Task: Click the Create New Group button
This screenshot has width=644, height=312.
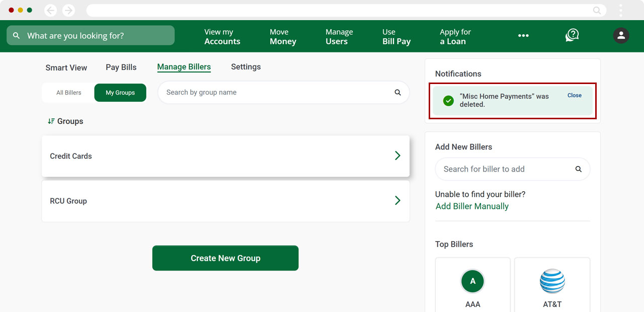Action: click(225, 258)
